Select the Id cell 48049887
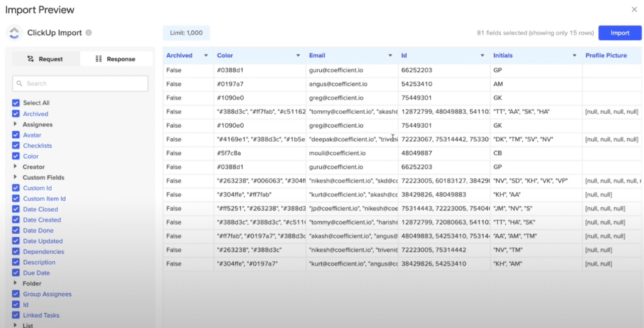Screen dimensions: 644x328 pyautogui.click(x=444, y=153)
